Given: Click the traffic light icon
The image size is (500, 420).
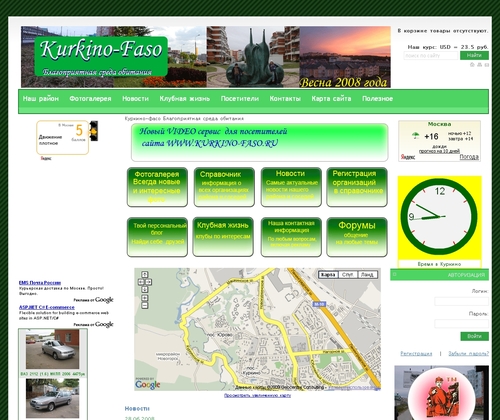Looking at the screenshot, I should pyautogui.click(x=94, y=131).
